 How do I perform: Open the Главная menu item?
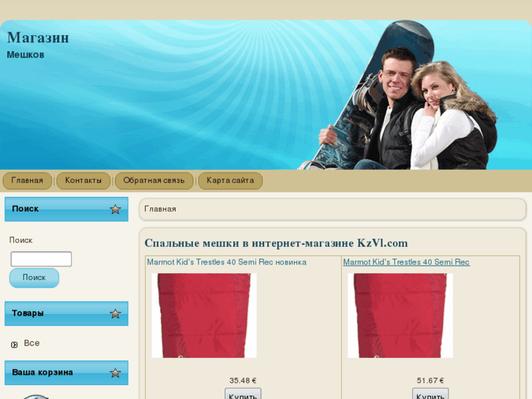point(27,181)
